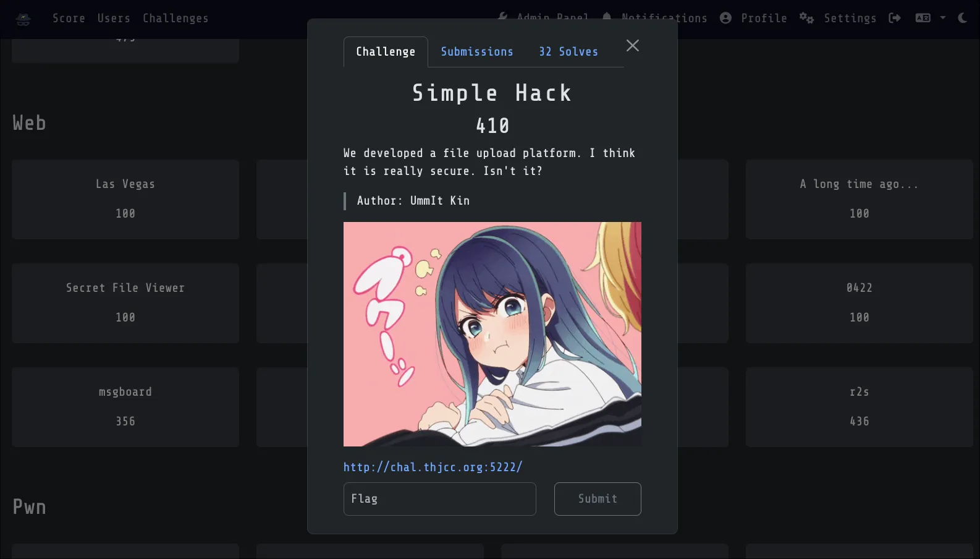The width and height of the screenshot is (980, 559).
Task: Switch to the Submissions tab
Action: (x=477, y=52)
